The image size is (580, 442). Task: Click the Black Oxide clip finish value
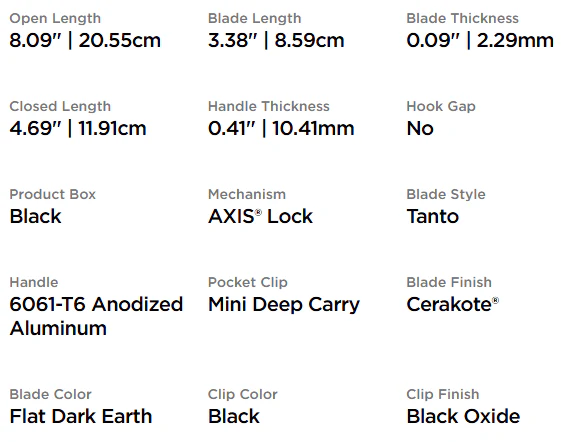click(x=463, y=416)
